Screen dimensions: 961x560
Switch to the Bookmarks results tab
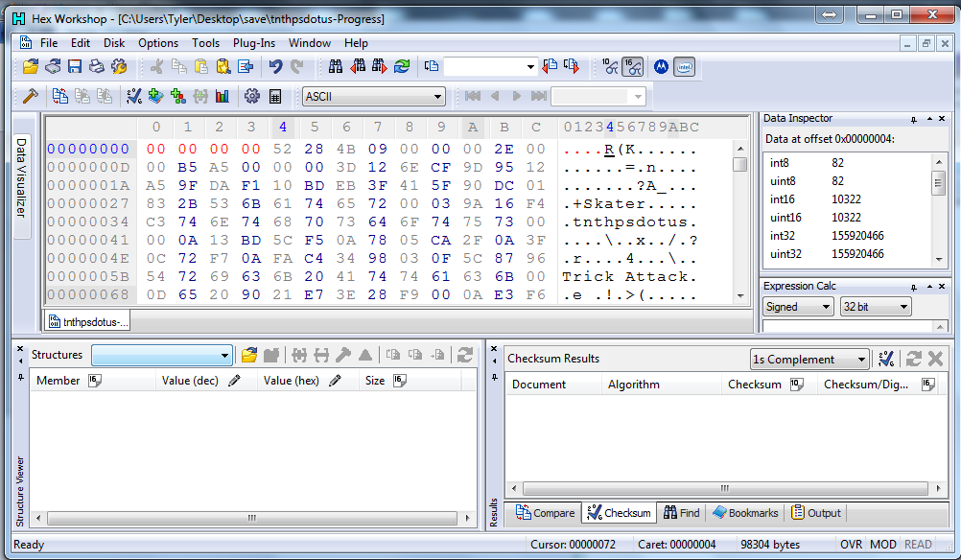pyautogui.click(x=745, y=513)
